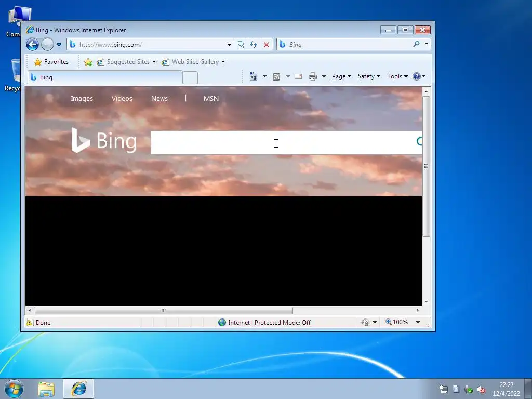Click the Bing logo on the page
Screen dimensions: 532x399
click(x=104, y=140)
